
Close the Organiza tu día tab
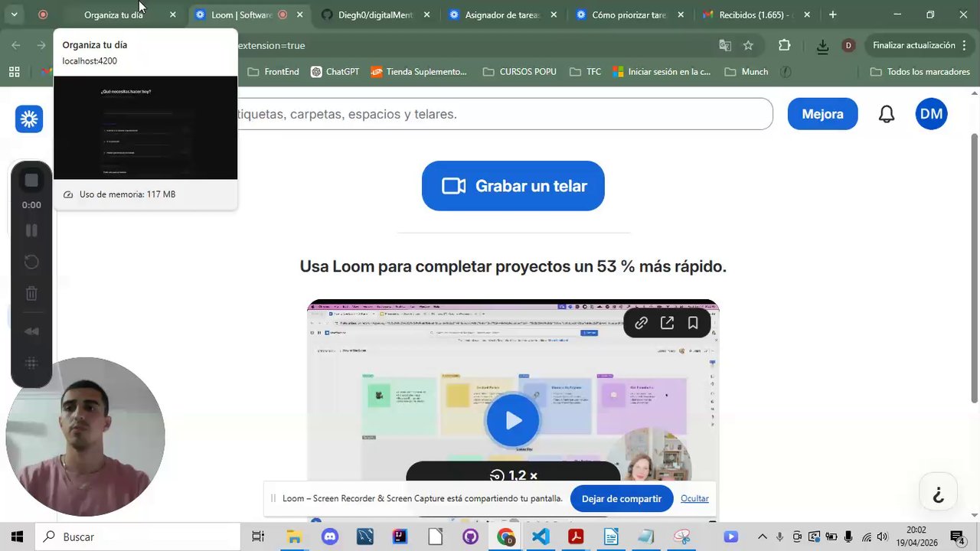coord(172,15)
